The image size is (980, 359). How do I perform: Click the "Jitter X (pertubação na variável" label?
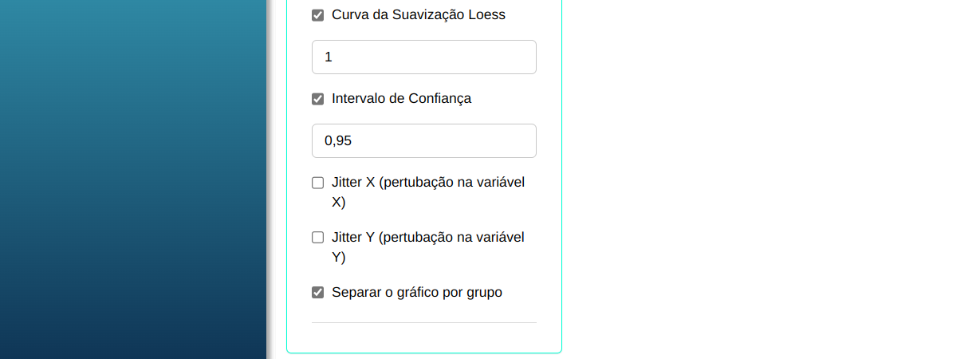click(427, 183)
